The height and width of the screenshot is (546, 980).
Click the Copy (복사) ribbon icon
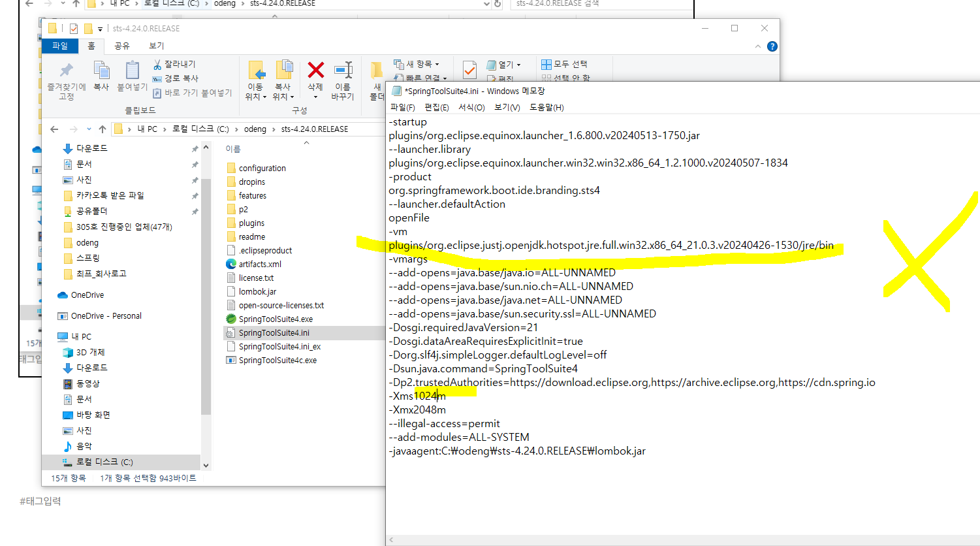click(x=101, y=70)
